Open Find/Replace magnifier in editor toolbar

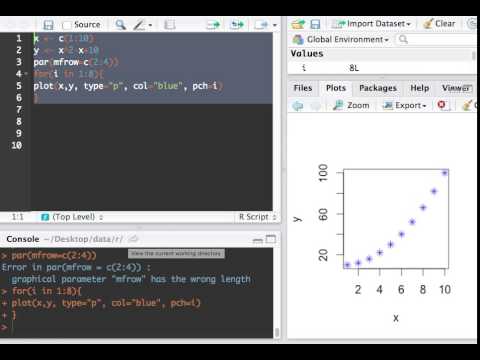coord(120,25)
